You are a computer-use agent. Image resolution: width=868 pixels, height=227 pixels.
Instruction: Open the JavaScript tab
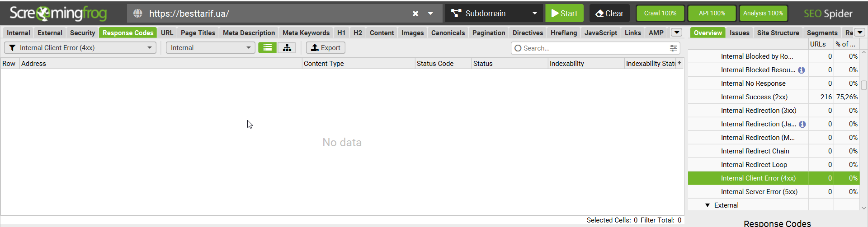(600, 32)
